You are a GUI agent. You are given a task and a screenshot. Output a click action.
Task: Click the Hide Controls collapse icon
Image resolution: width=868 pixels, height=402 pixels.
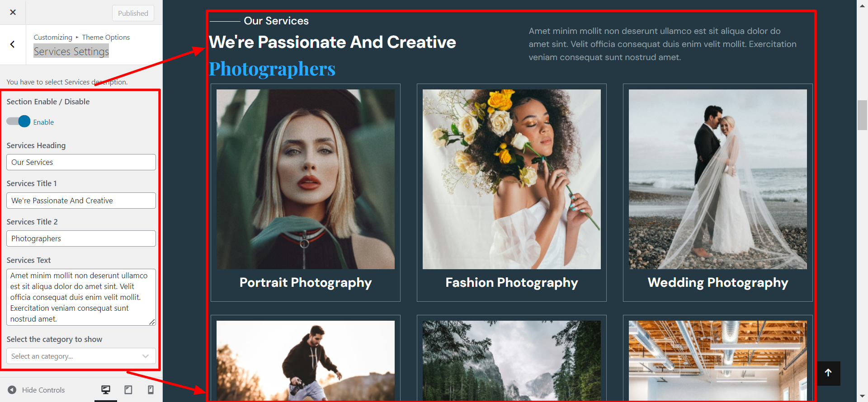point(12,390)
